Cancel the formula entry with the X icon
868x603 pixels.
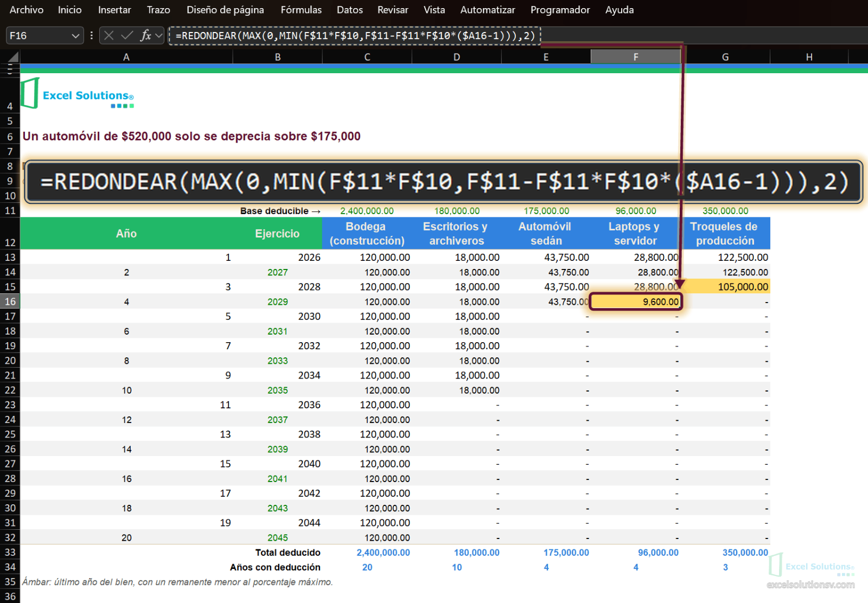(x=109, y=36)
